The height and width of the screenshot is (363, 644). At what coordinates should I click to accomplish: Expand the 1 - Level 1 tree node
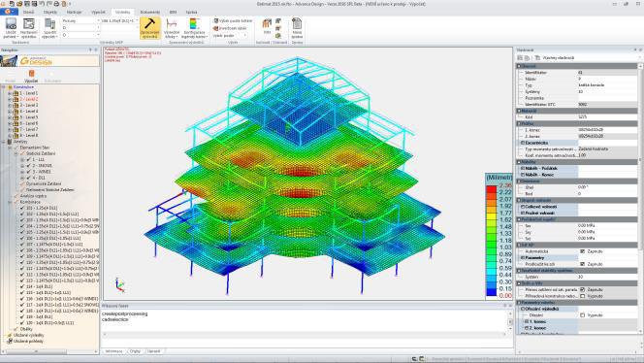10,93
